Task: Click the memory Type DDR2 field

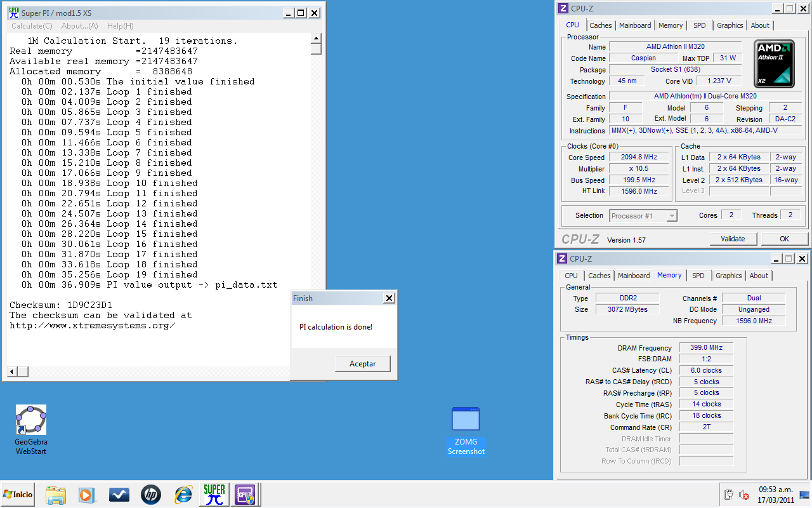Action: click(x=627, y=298)
